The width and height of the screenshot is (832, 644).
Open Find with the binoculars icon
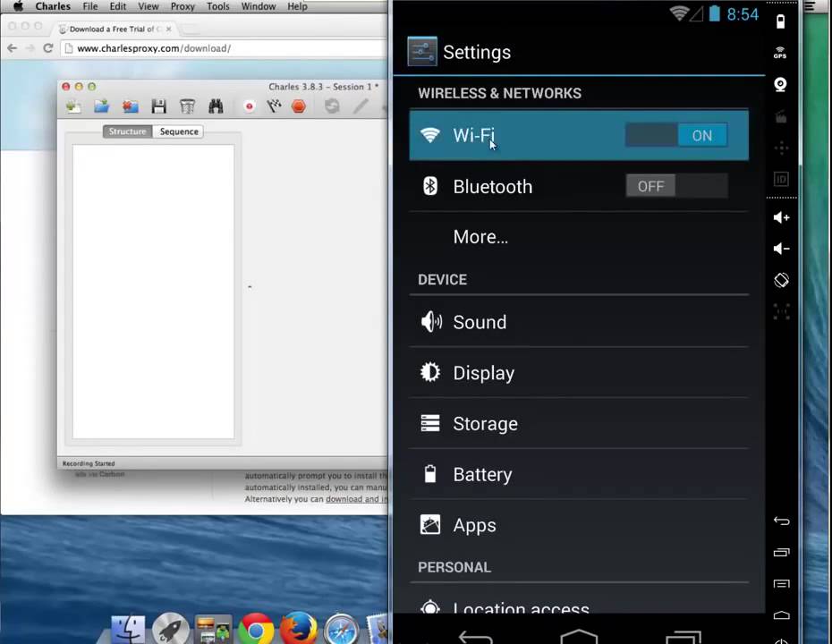tap(216, 106)
